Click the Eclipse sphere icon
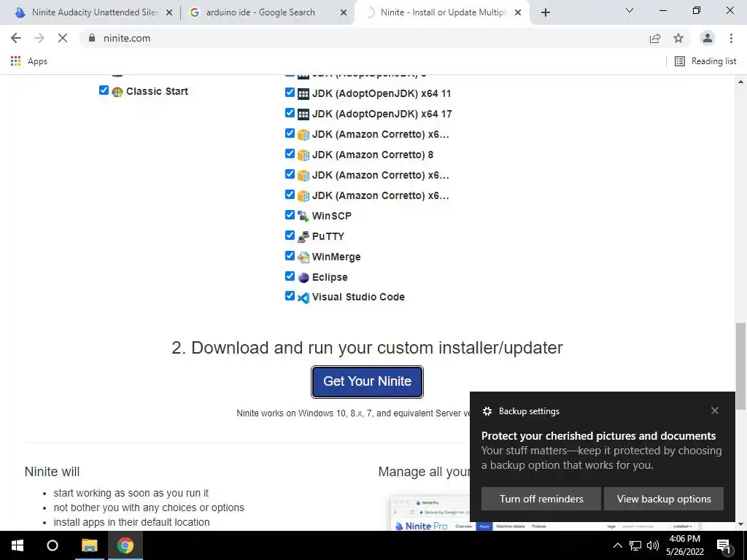 pos(303,278)
